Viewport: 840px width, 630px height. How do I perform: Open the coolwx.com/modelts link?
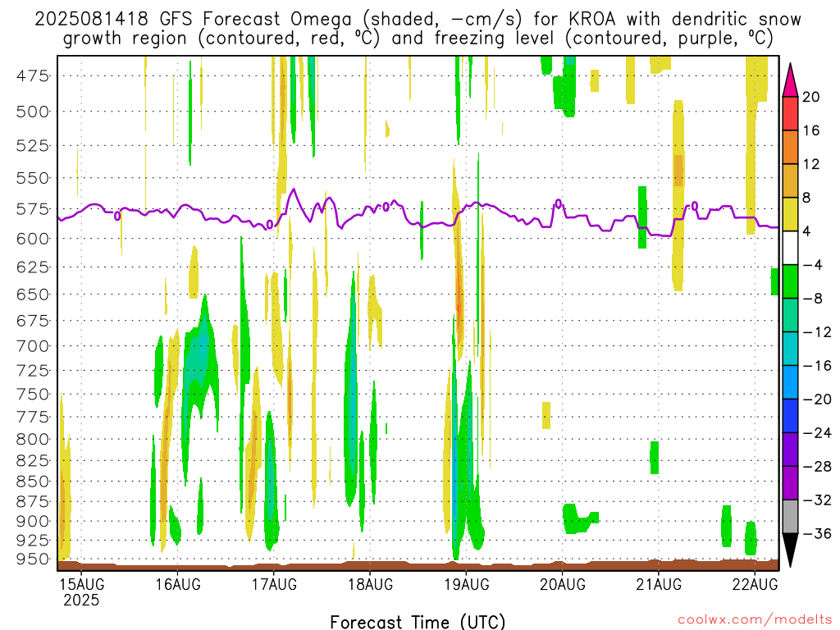click(x=755, y=620)
